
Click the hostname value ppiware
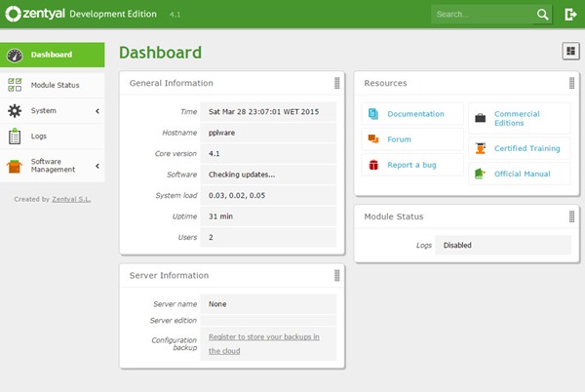tap(221, 133)
